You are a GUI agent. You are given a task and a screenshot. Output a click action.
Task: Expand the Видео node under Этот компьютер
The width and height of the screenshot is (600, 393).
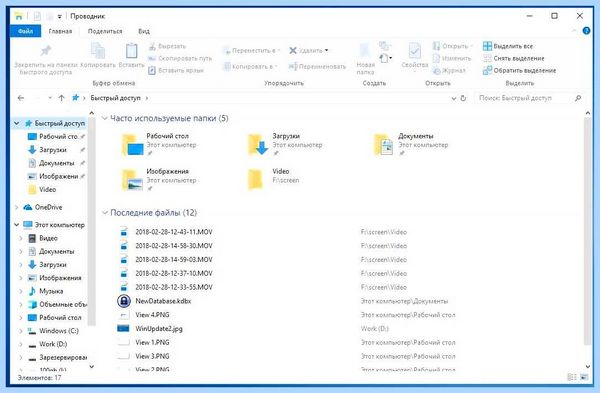(21, 238)
